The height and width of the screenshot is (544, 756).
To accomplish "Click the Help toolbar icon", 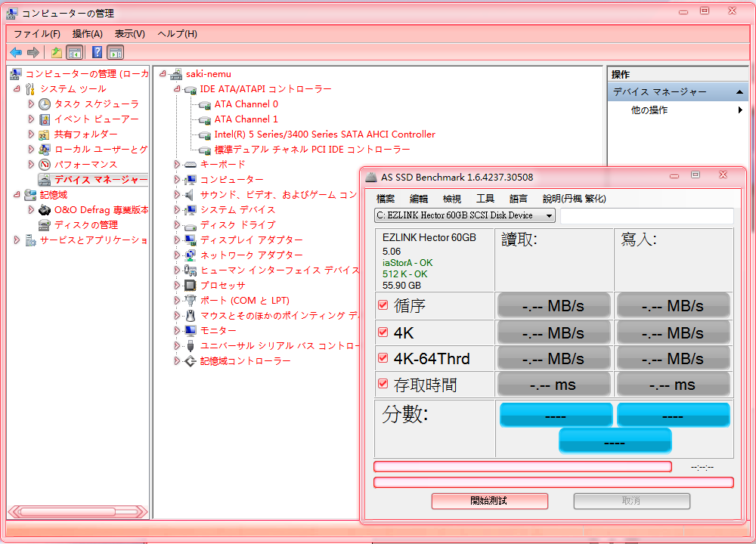I will point(97,52).
